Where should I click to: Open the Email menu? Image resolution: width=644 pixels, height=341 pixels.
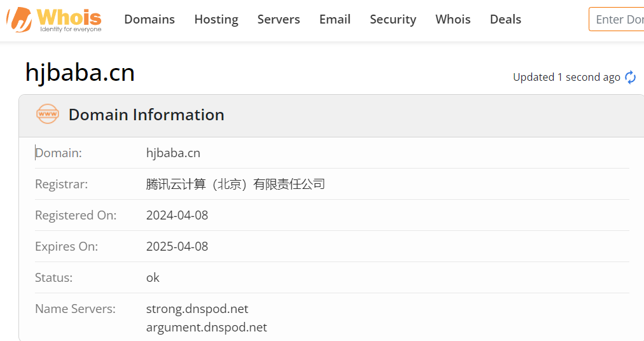335,20
